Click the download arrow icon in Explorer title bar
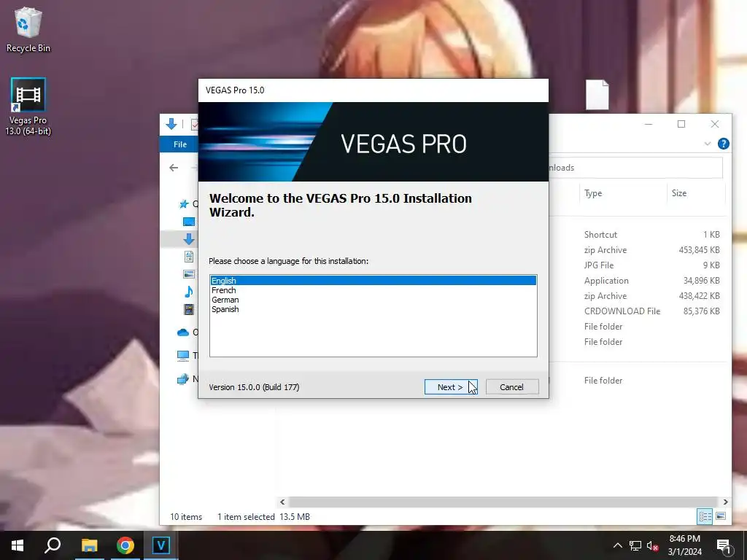 click(x=171, y=124)
